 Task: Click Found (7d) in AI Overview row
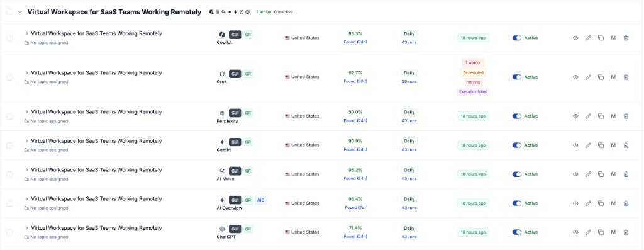point(355,208)
